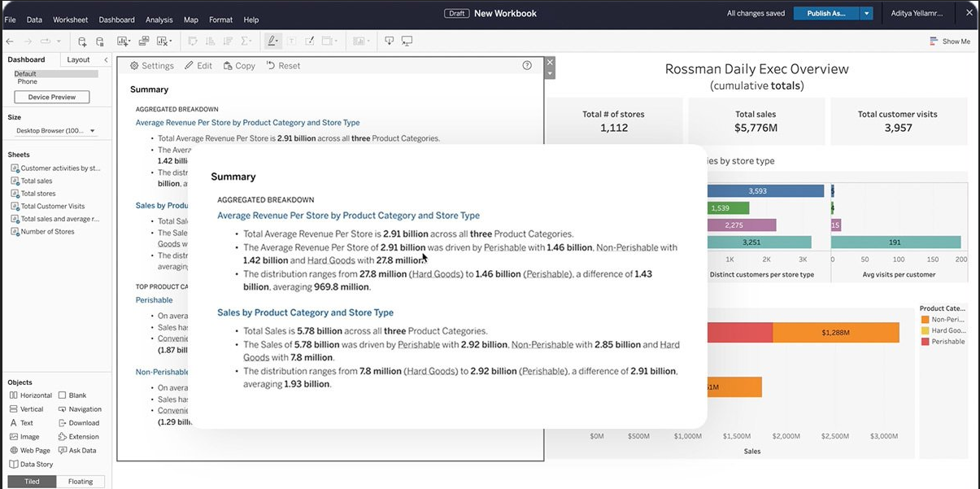Switch to the Layout tab
This screenshot has width=980, height=489.
[79, 59]
